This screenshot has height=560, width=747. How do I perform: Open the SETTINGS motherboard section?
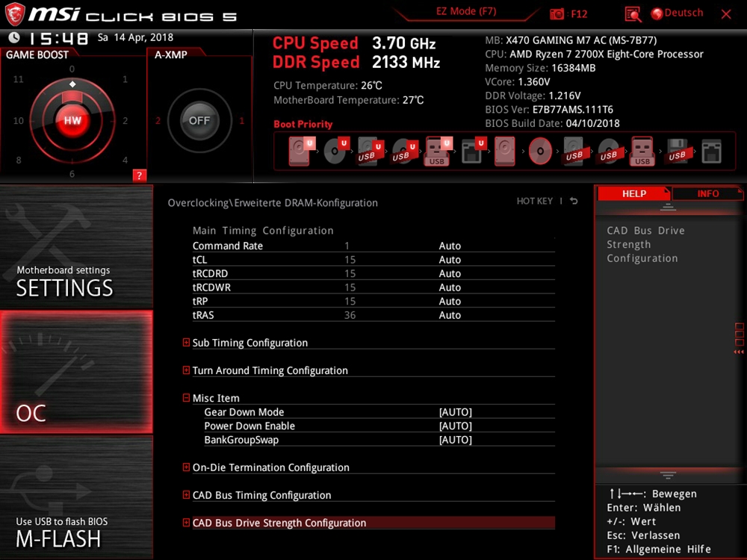pyautogui.click(x=76, y=246)
